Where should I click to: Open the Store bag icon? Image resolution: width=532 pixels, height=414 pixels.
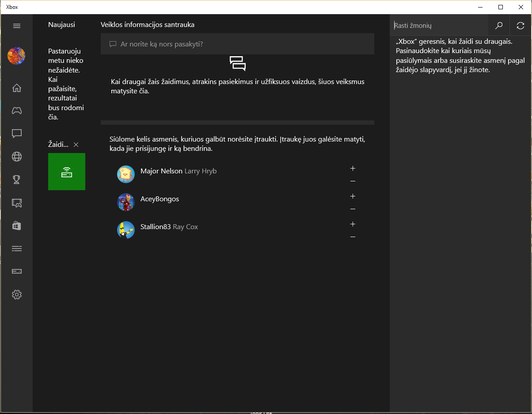(17, 226)
